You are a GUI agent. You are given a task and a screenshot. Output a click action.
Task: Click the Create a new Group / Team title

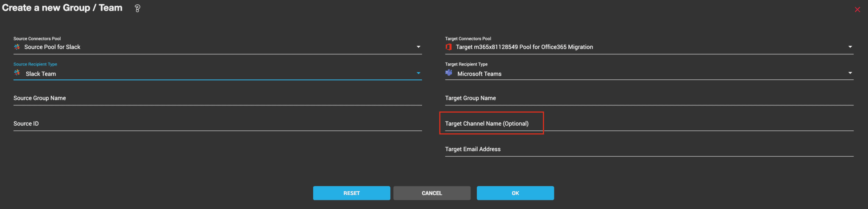coord(62,8)
